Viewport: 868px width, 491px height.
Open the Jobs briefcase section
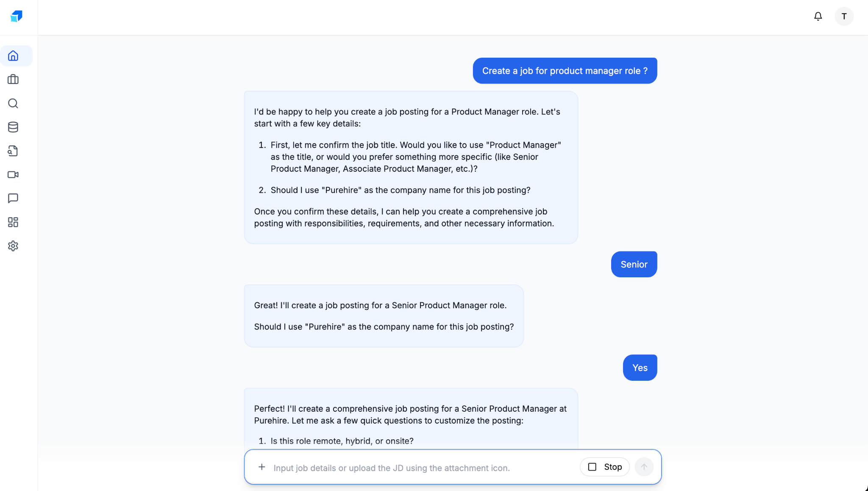click(x=13, y=79)
